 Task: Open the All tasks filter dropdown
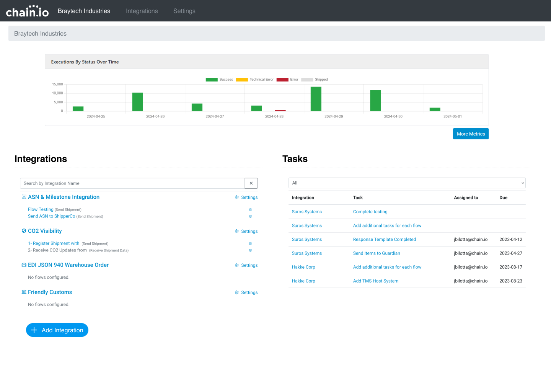point(407,183)
